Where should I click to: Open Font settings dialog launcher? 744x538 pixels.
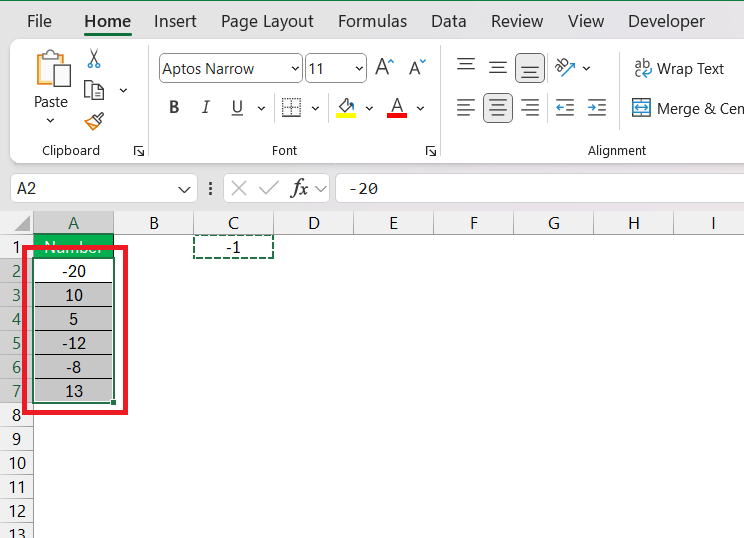431,151
